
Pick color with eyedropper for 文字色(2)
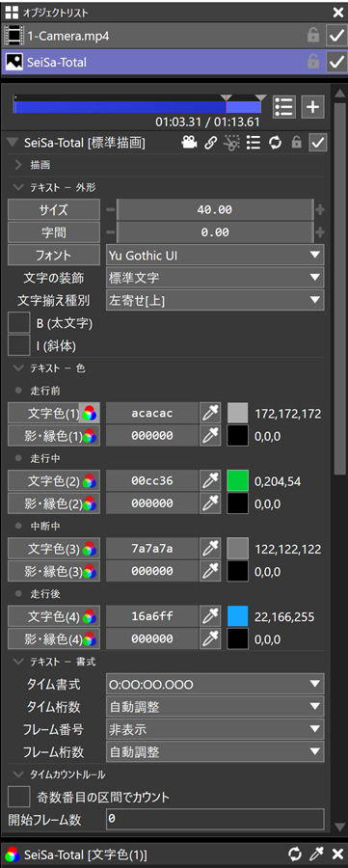tap(210, 481)
